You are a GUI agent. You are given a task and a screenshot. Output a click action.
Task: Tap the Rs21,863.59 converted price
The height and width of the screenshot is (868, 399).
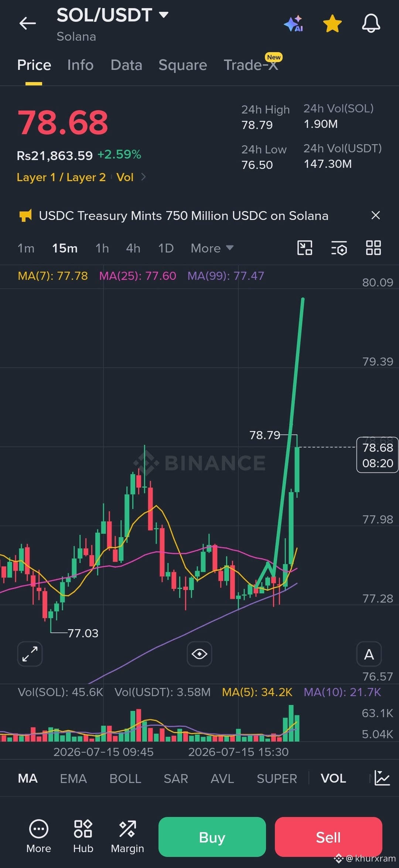point(55,156)
